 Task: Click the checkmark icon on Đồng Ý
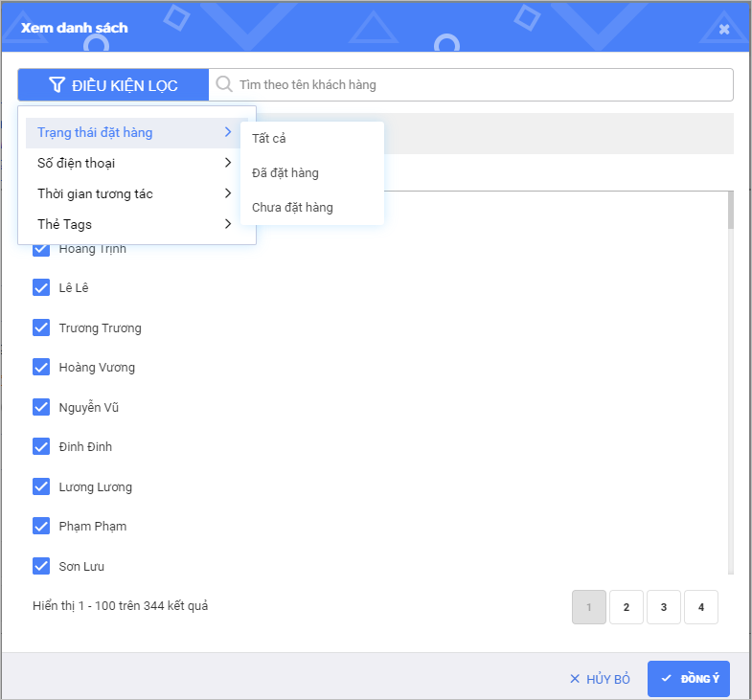[x=667, y=679]
